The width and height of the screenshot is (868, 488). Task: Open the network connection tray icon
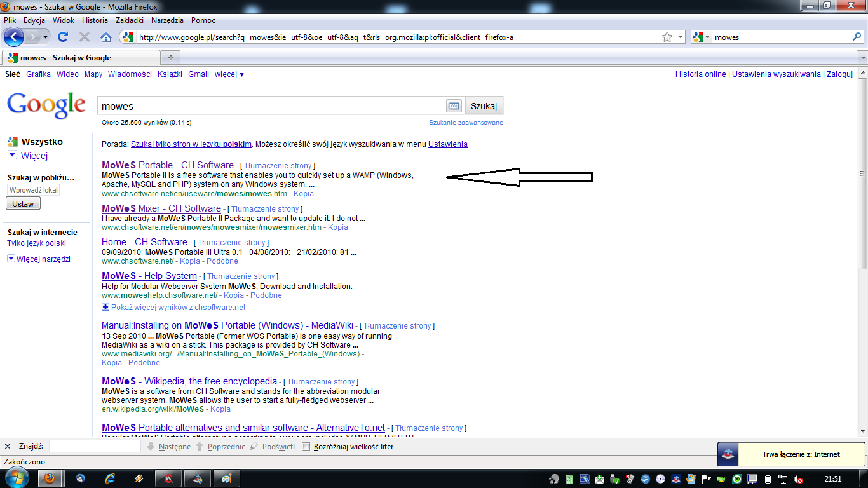point(783,479)
